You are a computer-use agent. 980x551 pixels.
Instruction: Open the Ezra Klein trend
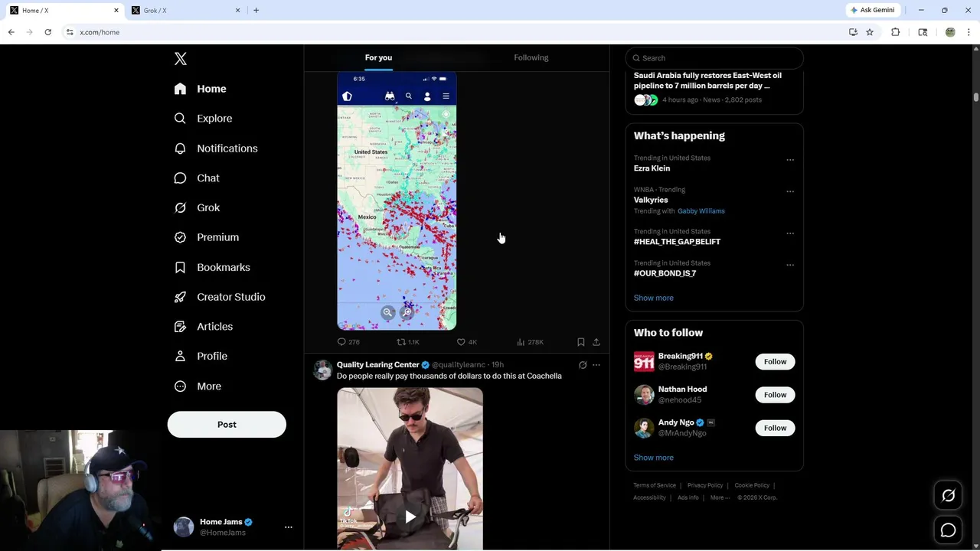(652, 168)
